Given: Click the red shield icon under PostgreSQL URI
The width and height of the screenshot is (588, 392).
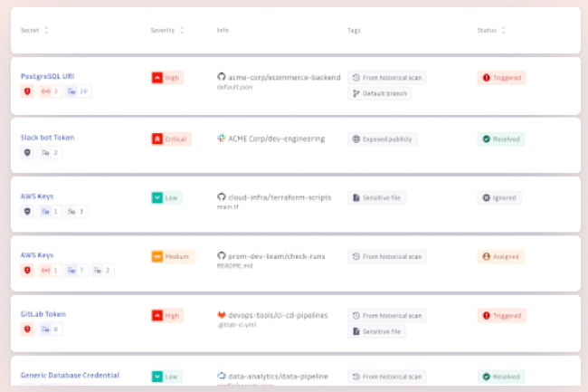Looking at the screenshot, I should (x=26, y=91).
